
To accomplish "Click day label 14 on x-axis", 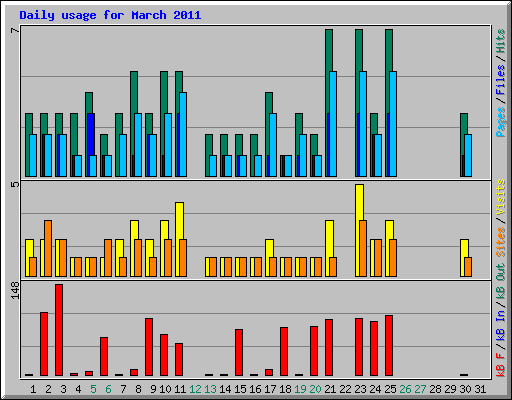I will click(225, 389).
